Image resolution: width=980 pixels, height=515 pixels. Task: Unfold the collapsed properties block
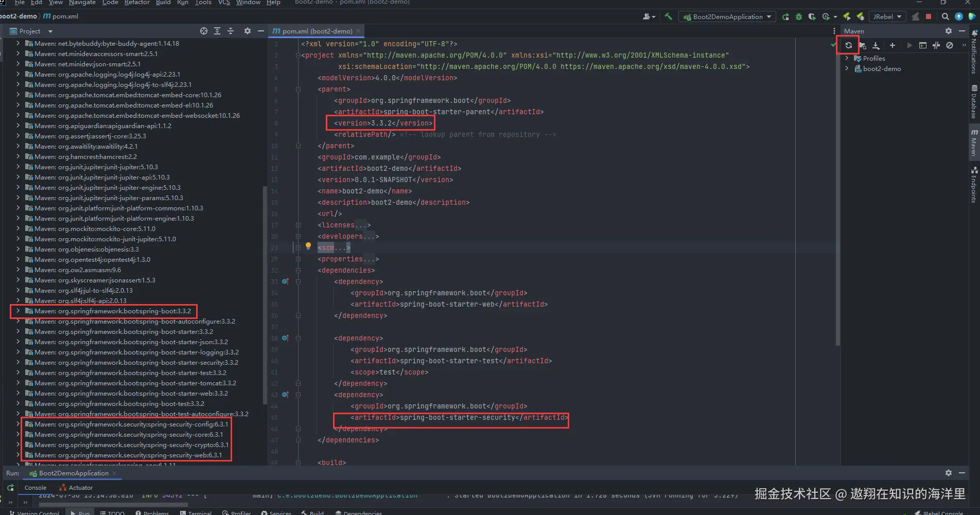coord(298,259)
